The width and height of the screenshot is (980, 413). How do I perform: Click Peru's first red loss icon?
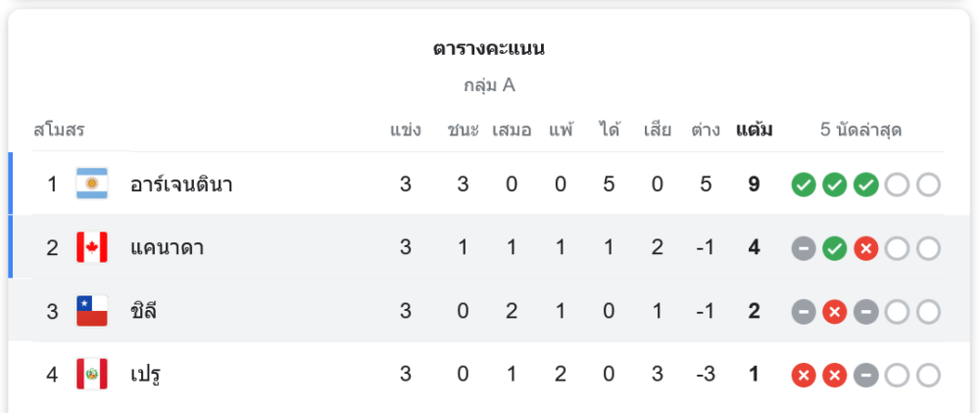point(804,375)
